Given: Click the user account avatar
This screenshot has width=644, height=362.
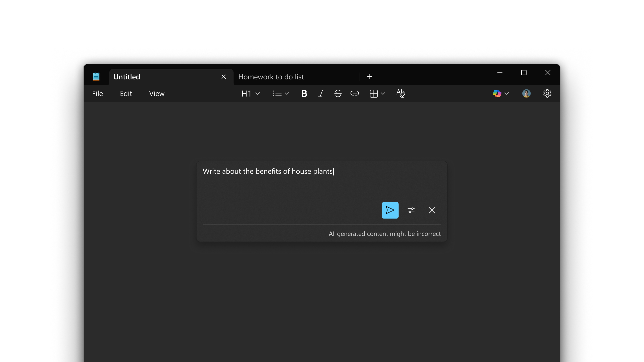Looking at the screenshot, I should click(526, 94).
